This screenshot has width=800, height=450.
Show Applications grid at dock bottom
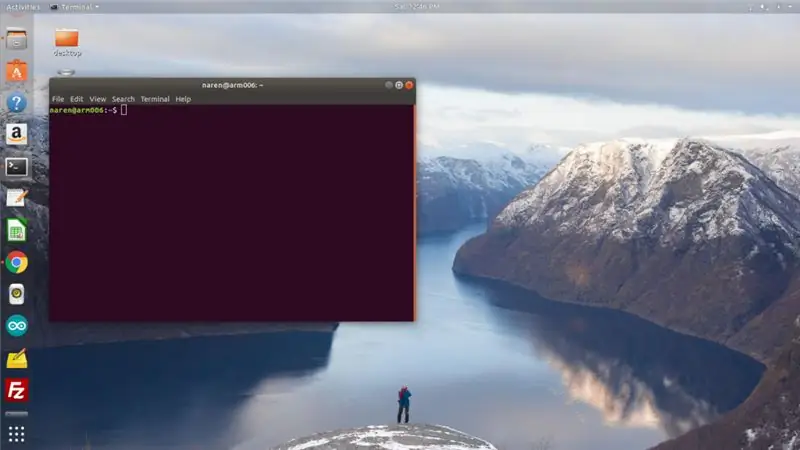[x=16, y=434]
